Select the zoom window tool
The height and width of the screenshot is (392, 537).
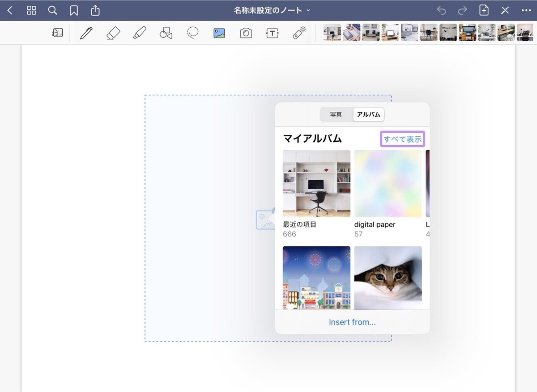coord(58,33)
